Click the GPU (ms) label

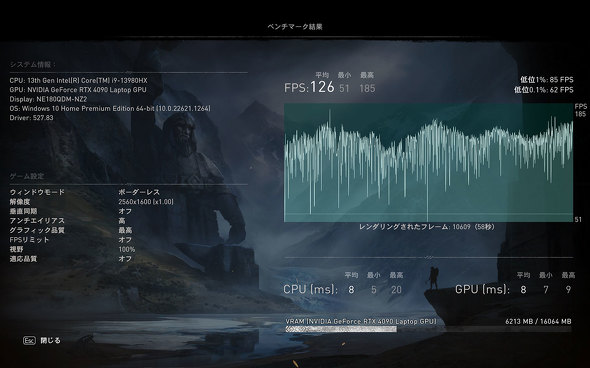482,289
